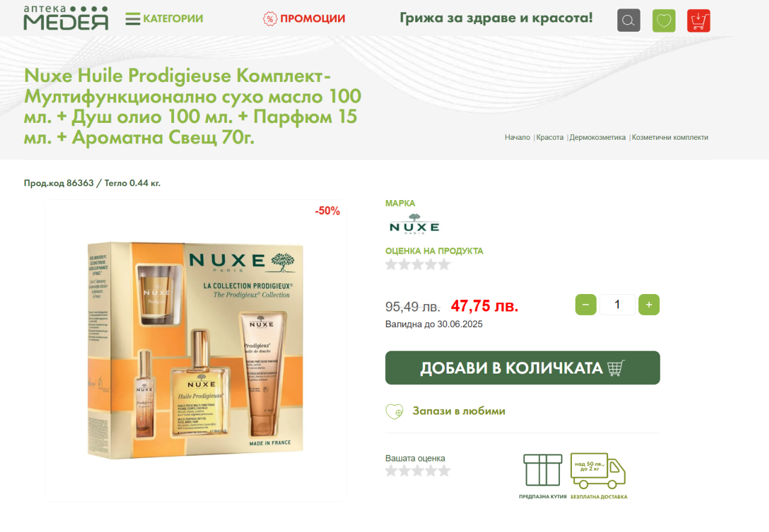Decrease quantity with minus button
The height and width of the screenshot is (532, 769).
point(586,305)
